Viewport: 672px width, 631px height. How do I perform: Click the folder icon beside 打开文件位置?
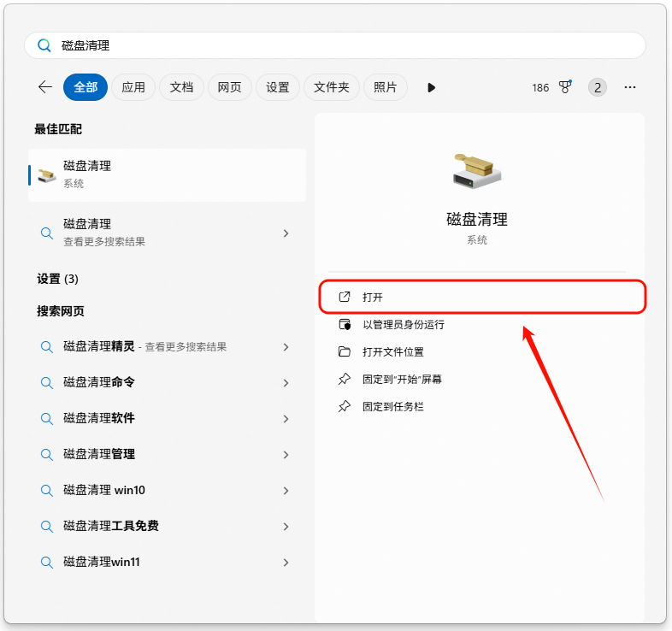(x=345, y=352)
